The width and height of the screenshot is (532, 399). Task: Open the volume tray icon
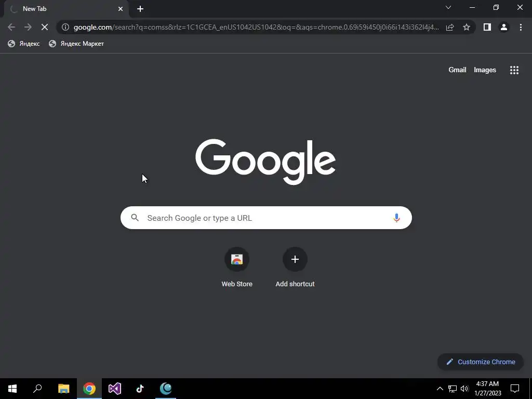point(464,389)
